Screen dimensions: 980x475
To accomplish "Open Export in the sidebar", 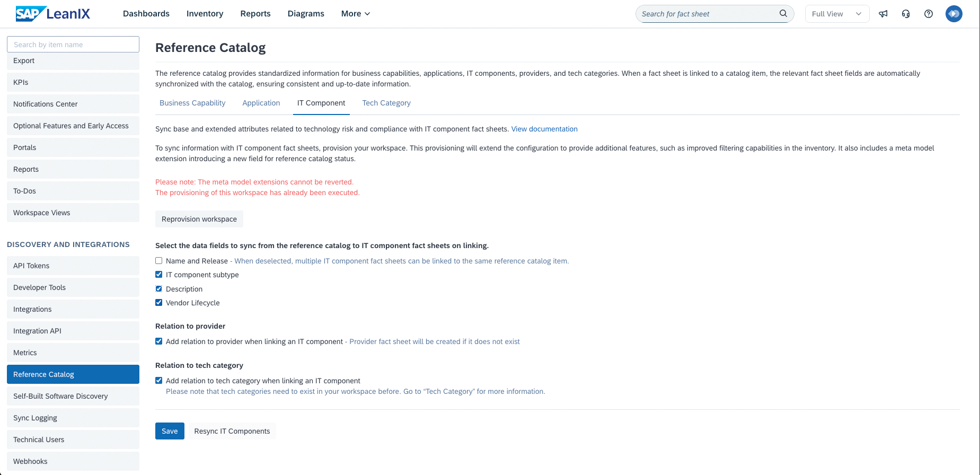I will (x=73, y=60).
